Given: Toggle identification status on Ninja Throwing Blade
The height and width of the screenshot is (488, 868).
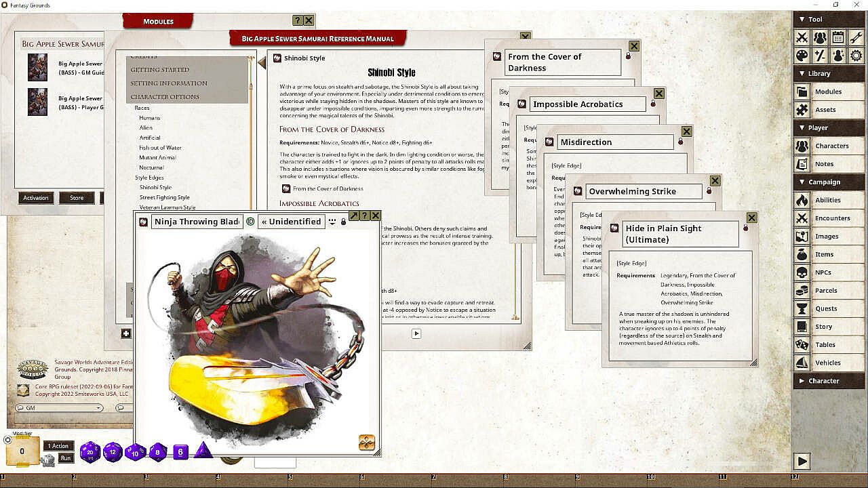Looking at the screenshot, I should pos(250,222).
